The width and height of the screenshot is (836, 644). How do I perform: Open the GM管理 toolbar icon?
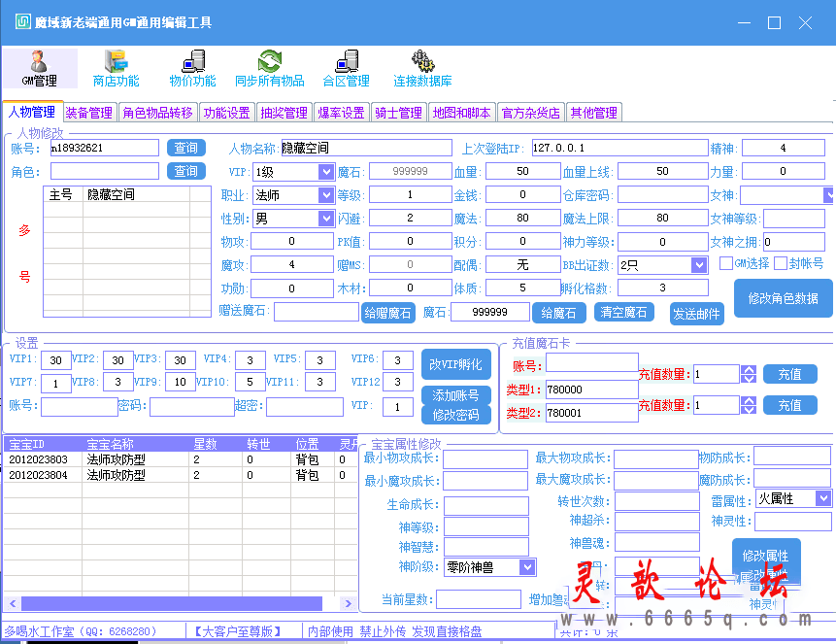pos(40,68)
